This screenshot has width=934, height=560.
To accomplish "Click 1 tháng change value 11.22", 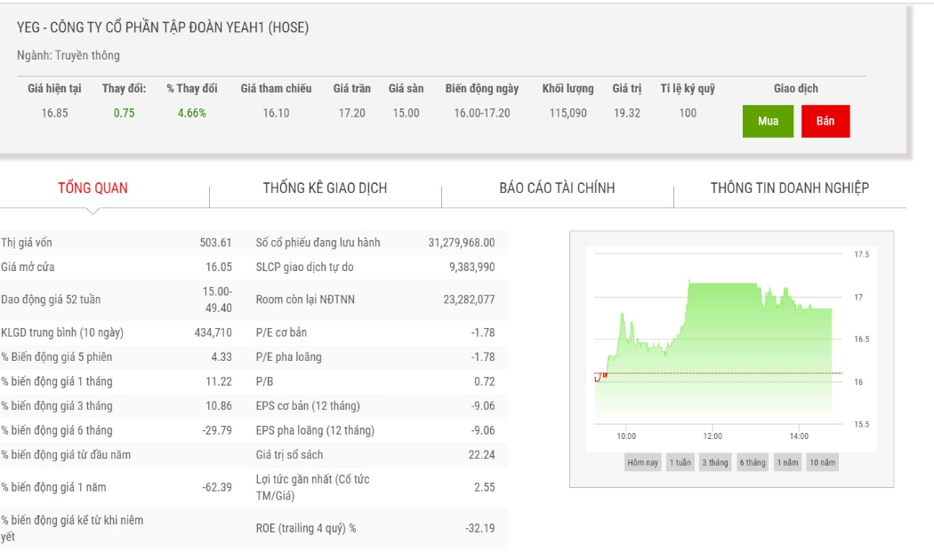I will (x=219, y=381).
